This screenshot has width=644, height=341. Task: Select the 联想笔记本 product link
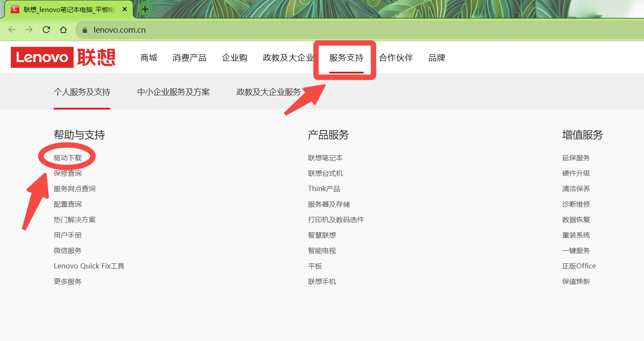coord(325,158)
